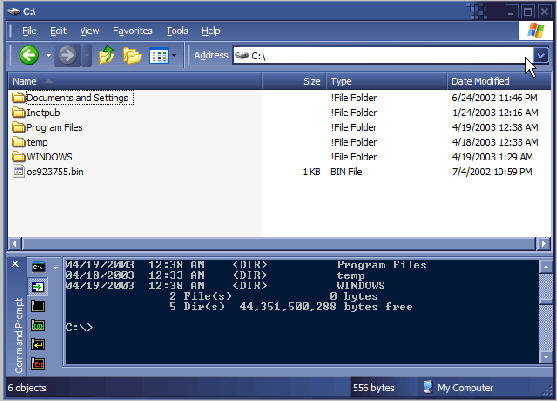Go up one folder level icon
The width and height of the screenshot is (557, 401).
[x=107, y=55]
